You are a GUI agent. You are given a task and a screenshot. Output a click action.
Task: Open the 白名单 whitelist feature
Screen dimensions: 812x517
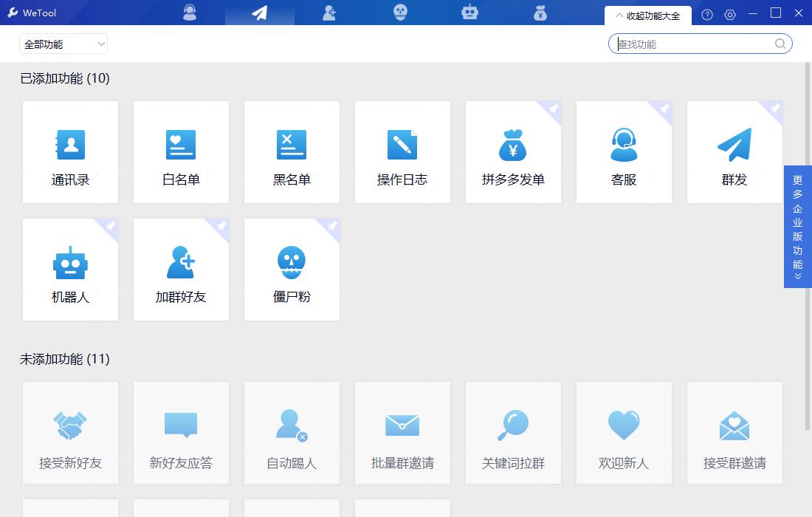coord(181,152)
